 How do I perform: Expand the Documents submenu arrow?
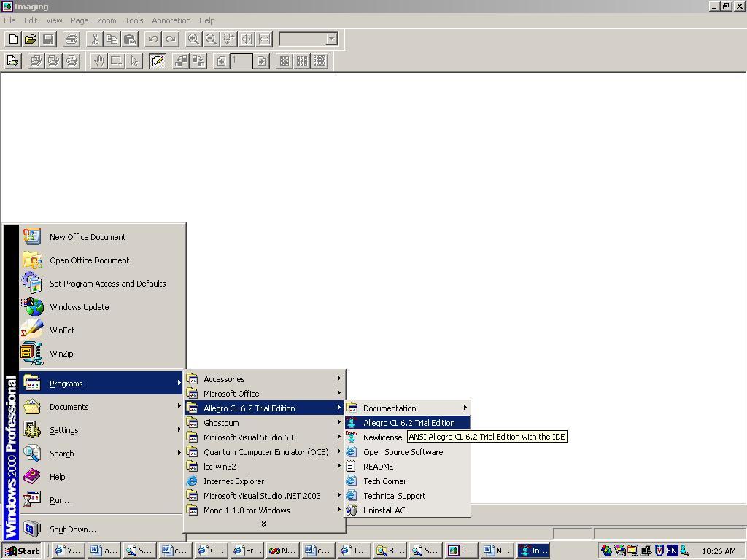click(x=179, y=406)
